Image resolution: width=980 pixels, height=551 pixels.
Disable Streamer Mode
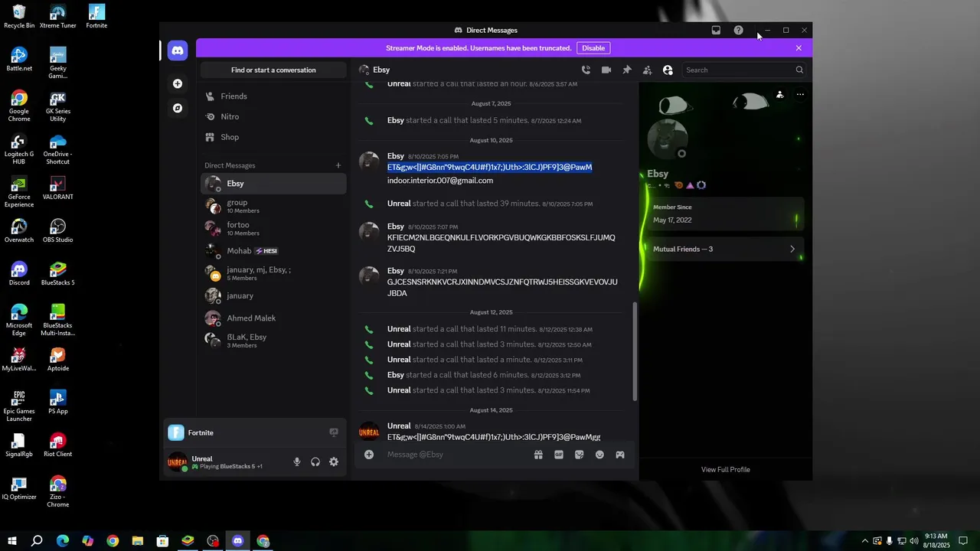[x=593, y=48]
